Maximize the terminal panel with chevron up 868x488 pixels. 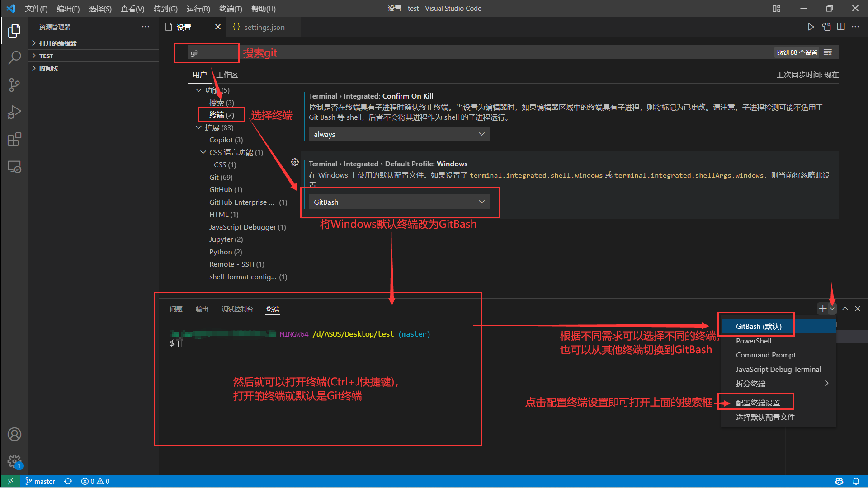[845, 309]
